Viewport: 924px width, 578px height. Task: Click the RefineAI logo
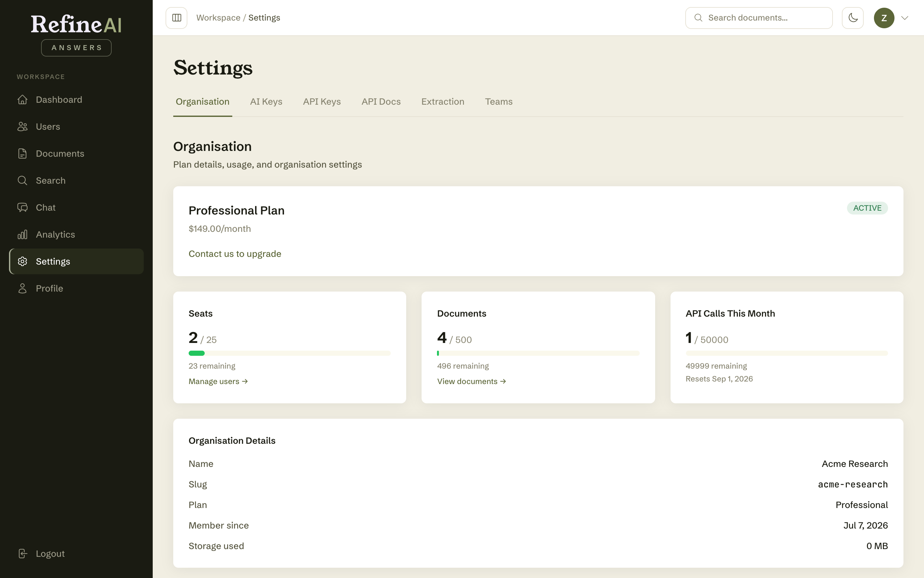76,24
